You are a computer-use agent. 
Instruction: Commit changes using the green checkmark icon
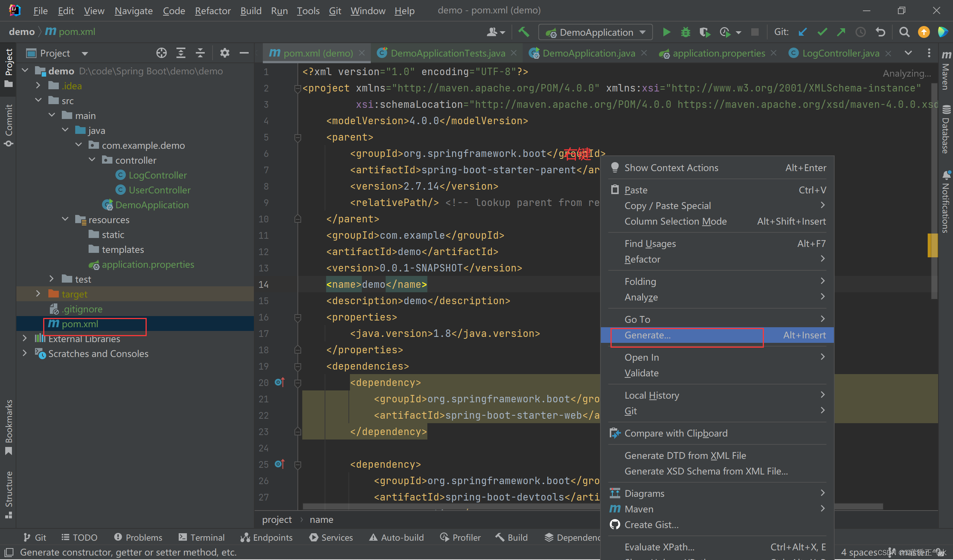[x=822, y=32]
